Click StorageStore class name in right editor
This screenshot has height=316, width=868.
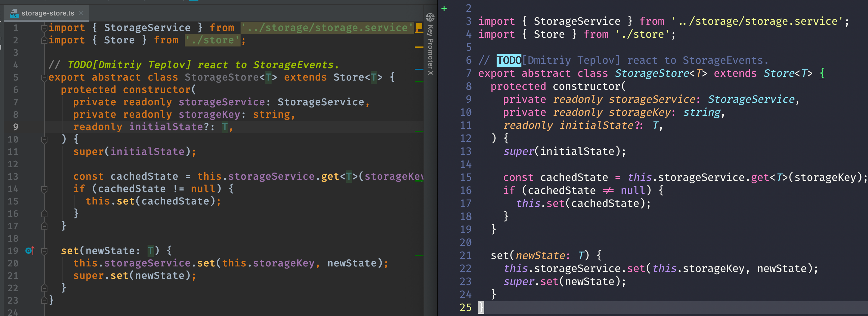(x=652, y=73)
